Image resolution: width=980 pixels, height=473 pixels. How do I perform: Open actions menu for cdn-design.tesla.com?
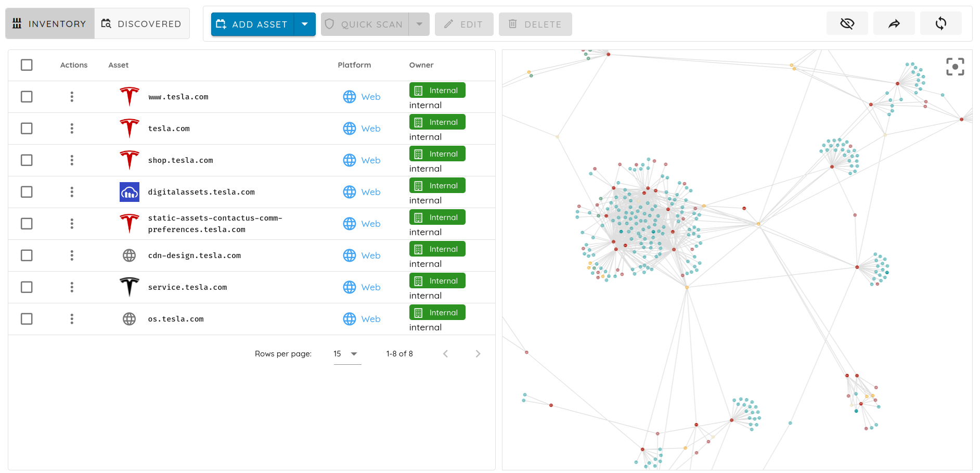point(72,255)
